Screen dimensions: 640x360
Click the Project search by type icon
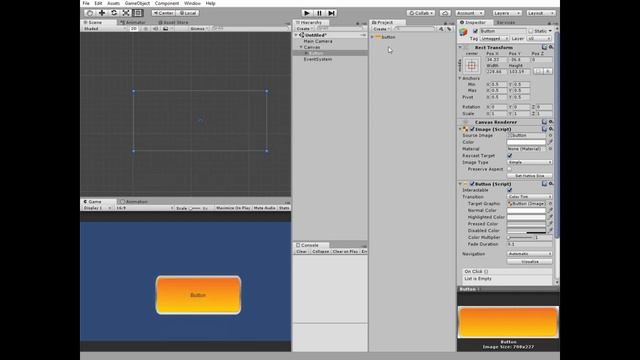441,29
